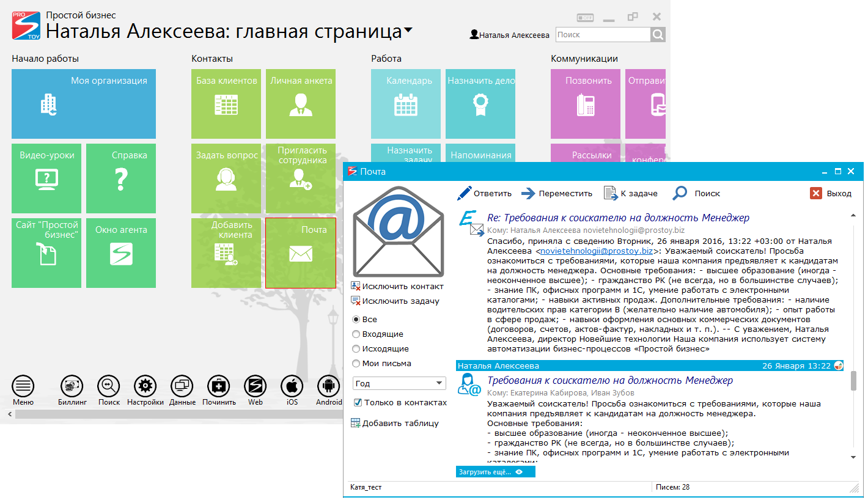The image size is (868, 500).
Task: Click К задаче in the mail toolbar
Action: pos(631,193)
